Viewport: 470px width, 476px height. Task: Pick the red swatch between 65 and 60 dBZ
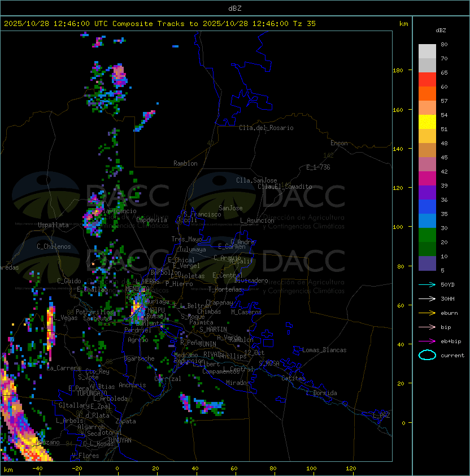pyautogui.click(x=427, y=80)
